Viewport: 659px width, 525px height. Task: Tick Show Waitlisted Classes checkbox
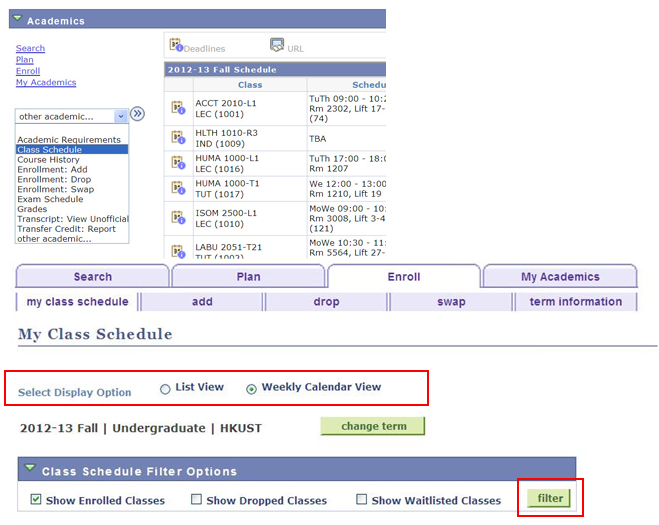362,500
